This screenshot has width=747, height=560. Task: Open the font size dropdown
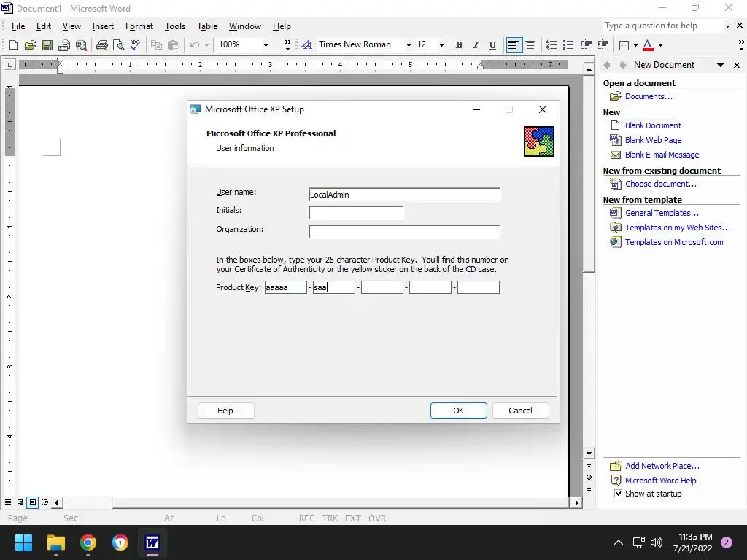(x=441, y=45)
